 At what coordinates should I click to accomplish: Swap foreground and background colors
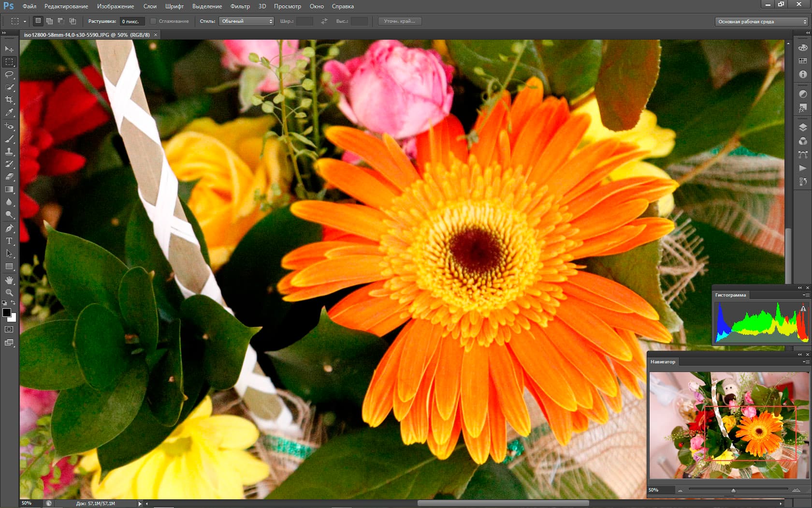[x=14, y=303]
